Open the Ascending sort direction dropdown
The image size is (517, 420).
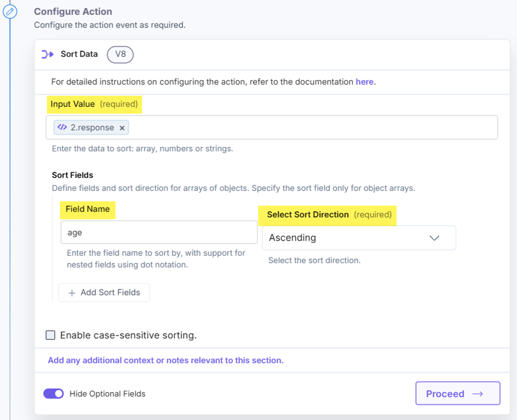359,238
